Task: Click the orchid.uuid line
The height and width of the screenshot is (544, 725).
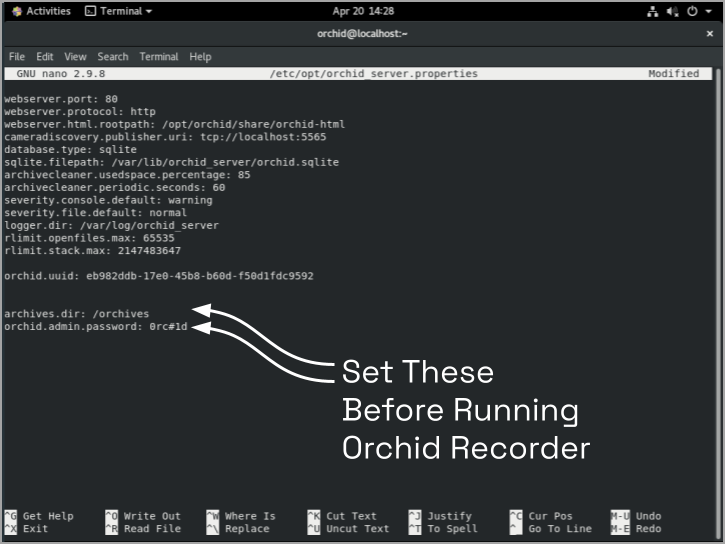Action: pyautogui.click(x=159, y=276)
